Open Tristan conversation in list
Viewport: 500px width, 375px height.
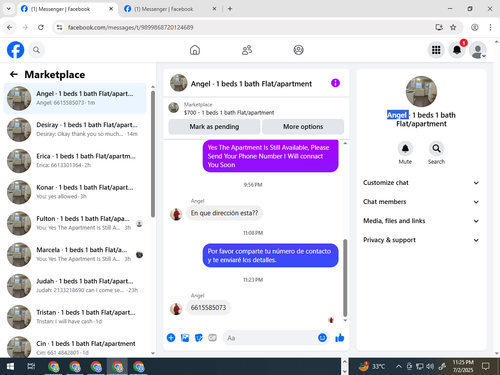75,317
